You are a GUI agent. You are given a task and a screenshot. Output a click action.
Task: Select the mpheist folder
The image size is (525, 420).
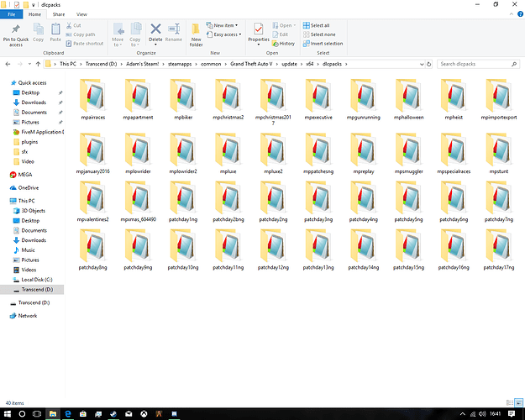click(x=454, y=99)
